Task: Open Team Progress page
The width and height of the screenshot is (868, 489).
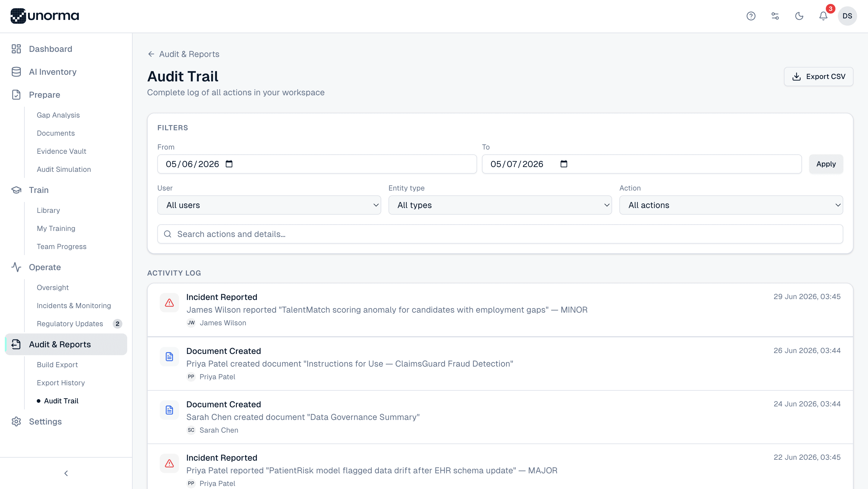Action: pos(61,246)
